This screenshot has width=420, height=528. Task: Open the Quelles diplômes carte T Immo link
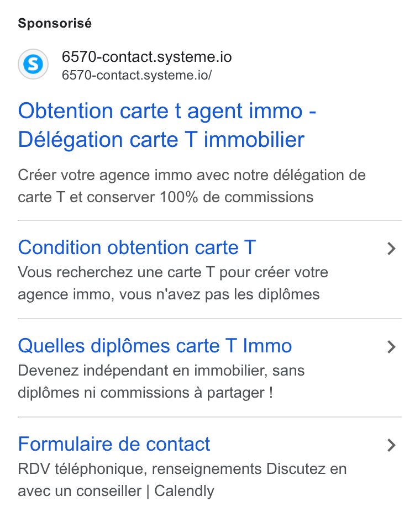[155, 346]
